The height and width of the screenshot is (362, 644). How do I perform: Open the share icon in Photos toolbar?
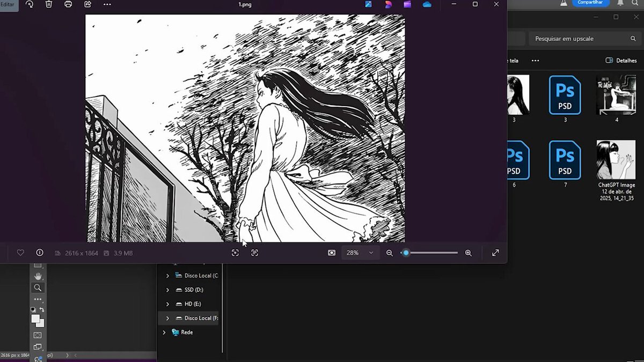click(87, 4)
